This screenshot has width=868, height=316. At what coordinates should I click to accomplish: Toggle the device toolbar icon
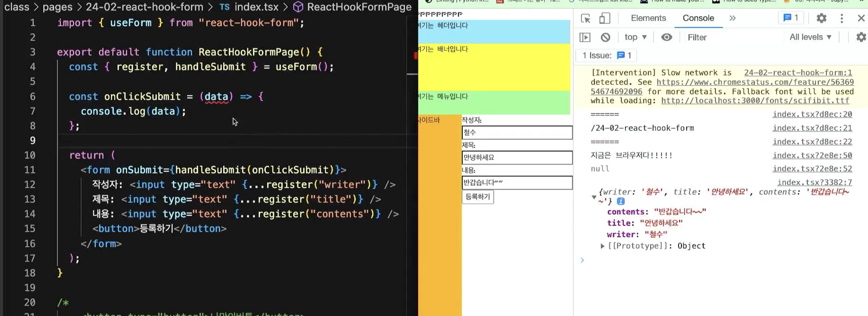[604, 18]
